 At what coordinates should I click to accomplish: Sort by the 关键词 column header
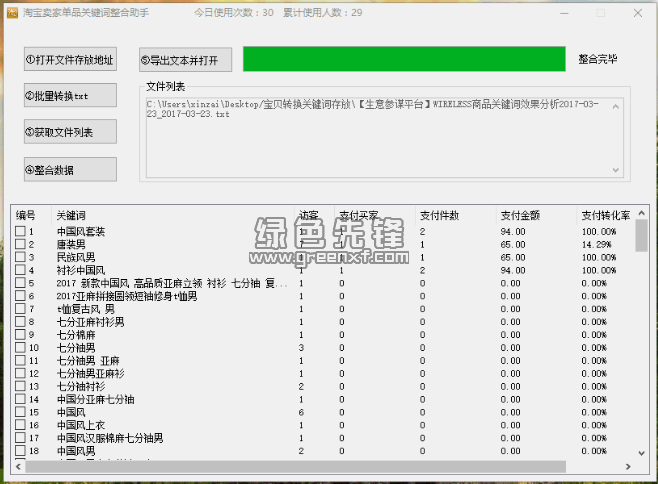172,215
